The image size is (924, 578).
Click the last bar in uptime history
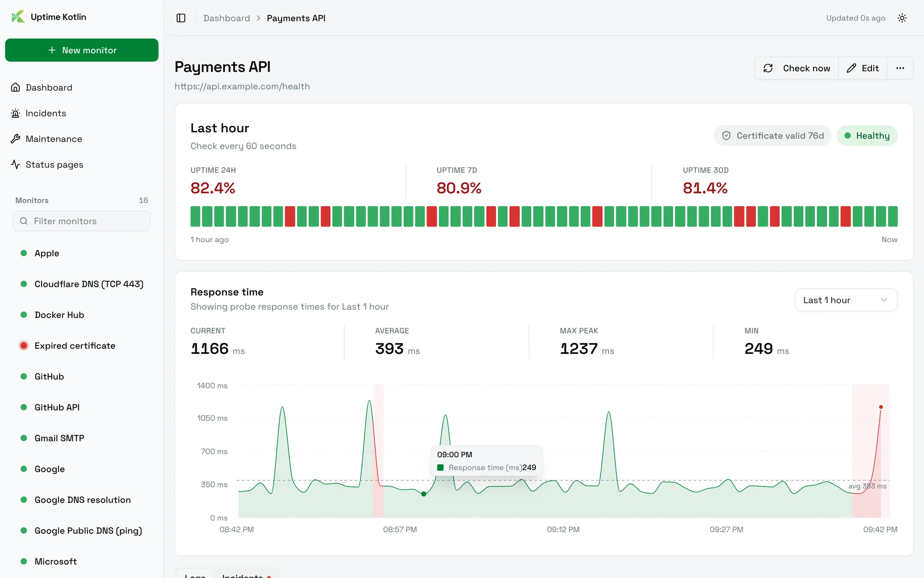click(x=893, y=216)
